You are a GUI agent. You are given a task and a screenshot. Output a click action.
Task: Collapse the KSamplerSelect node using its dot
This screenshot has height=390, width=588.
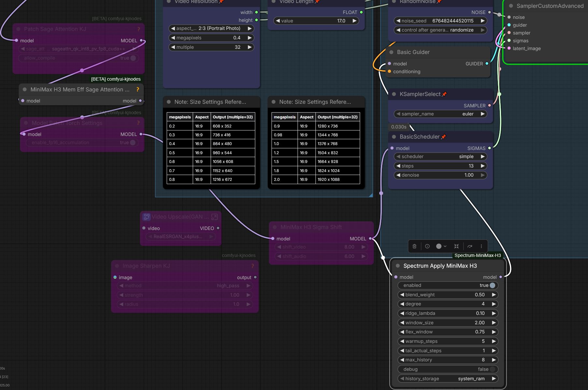(x=394, y=94)
